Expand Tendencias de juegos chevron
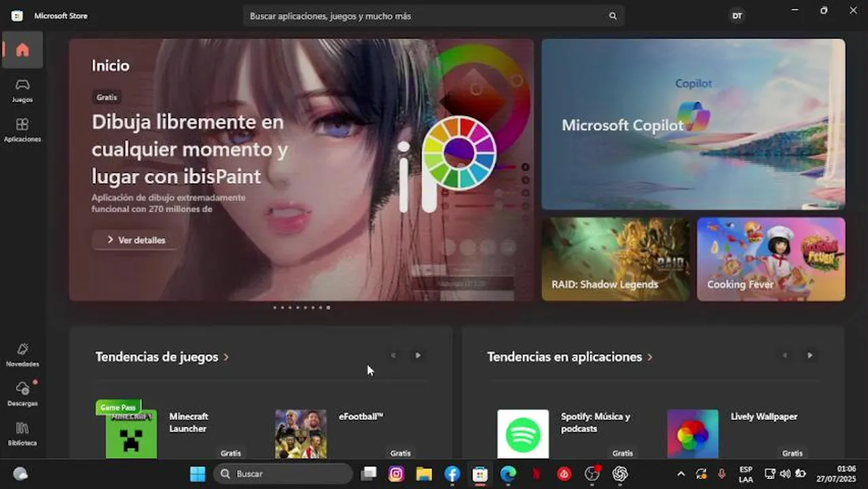Viewport: 868px width, 489px height. click(x=226, y=357)
